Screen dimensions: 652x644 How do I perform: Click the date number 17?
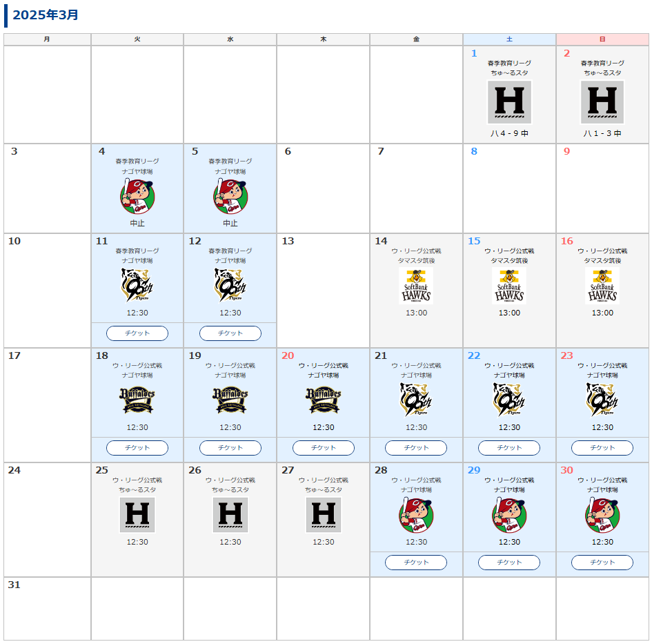point(14,355)
